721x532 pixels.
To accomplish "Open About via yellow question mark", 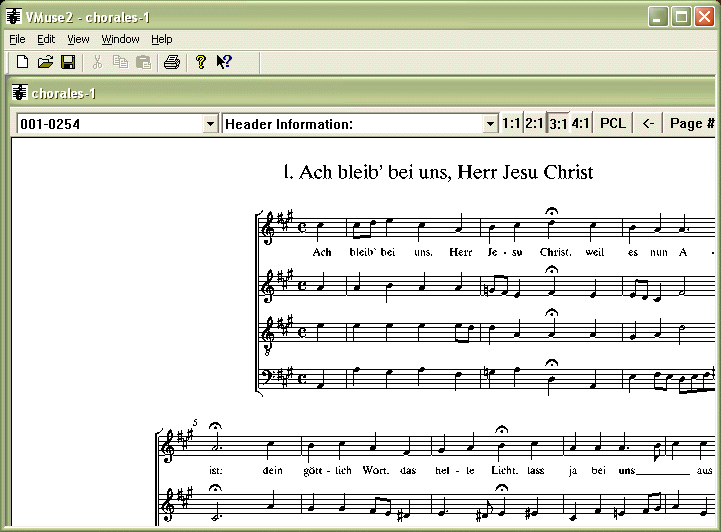I will click(200, 62).
